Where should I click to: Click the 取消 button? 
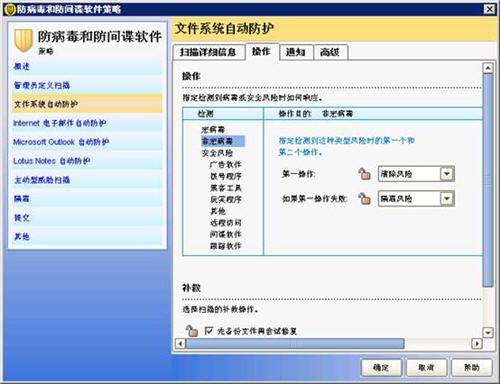426,368
